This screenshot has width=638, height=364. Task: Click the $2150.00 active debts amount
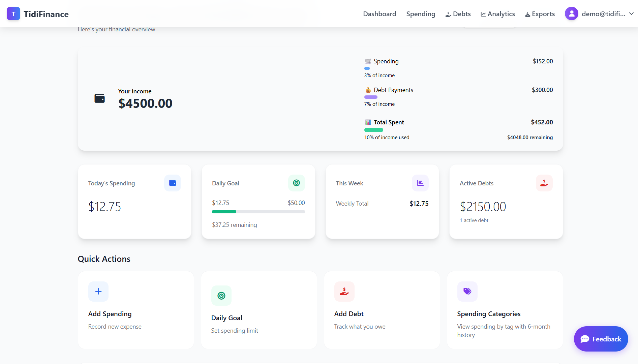pos(483,207)
